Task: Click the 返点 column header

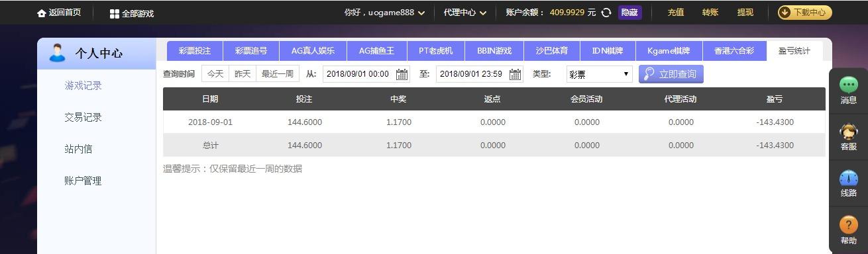Action: 492,99
